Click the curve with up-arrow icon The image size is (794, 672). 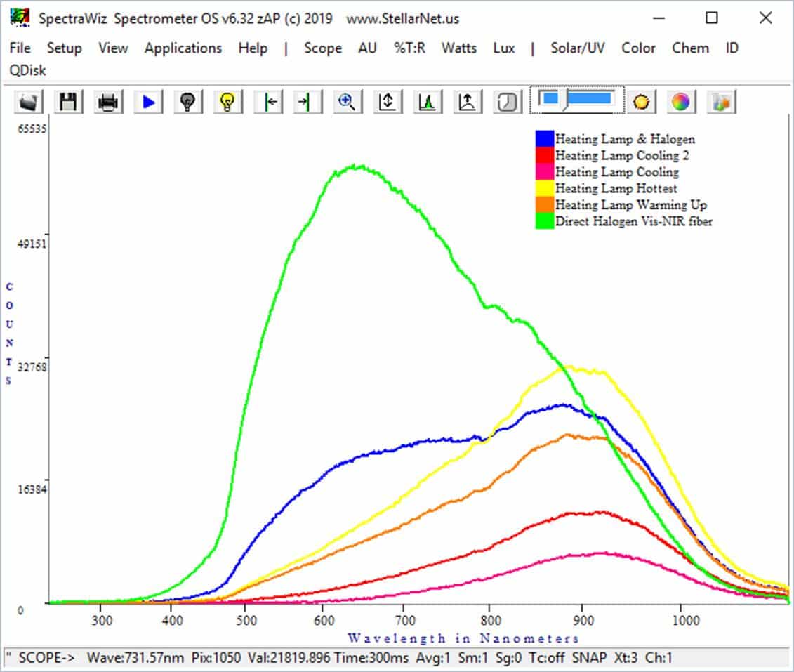(467, 102)
